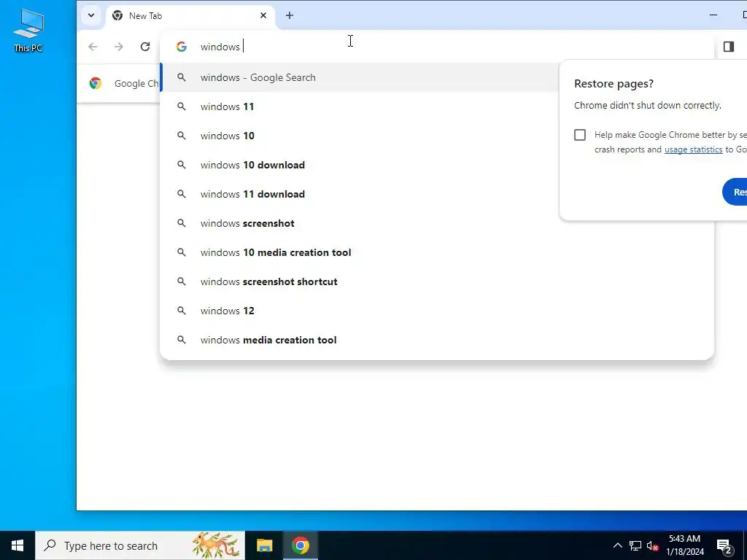Open the 'usage statistics' link
This screenshot has width=747, height=560.
click(x=693, y=149)
